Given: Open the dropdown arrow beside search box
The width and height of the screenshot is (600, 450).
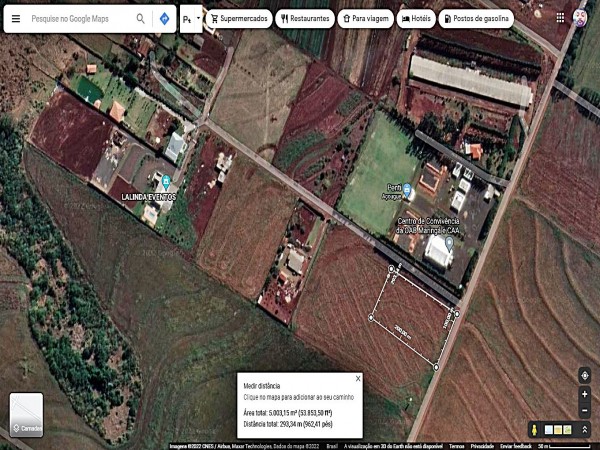Looking at the screenshot, I should pyautogui.click(x=198, y=18).
